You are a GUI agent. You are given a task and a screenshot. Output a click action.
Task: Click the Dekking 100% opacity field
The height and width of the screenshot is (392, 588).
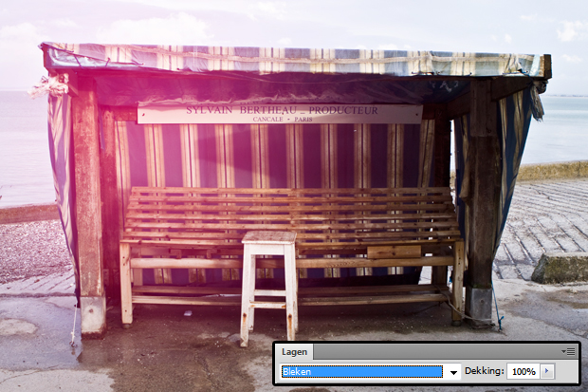(x=524, y=371)
